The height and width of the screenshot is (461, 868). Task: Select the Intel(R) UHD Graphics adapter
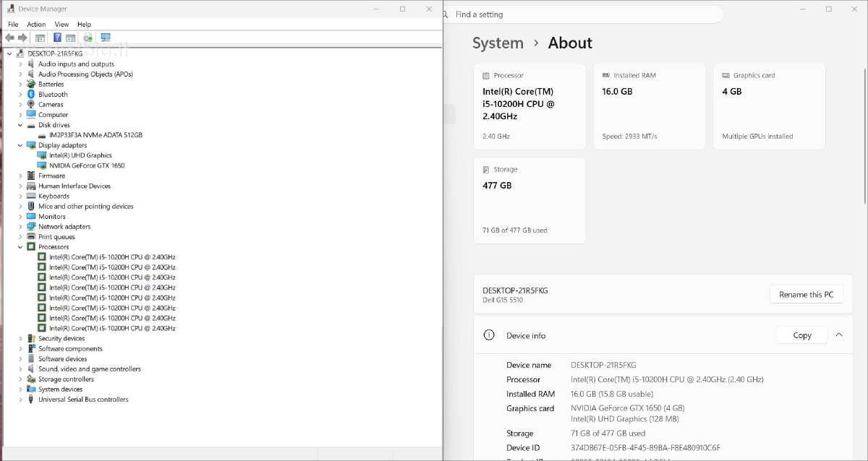tap(80, 155)
